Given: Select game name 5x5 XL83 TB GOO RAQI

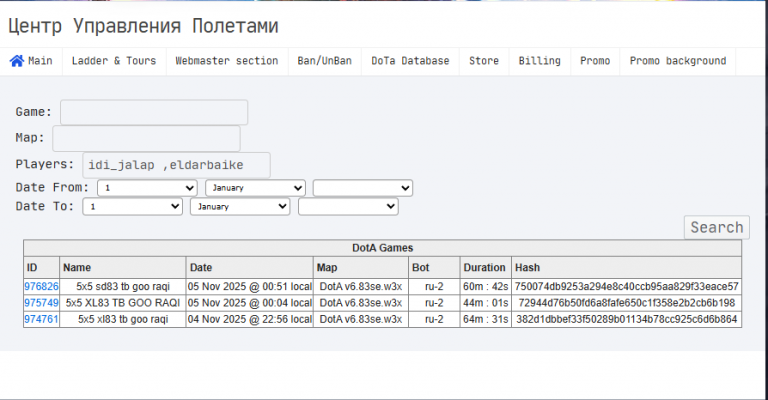Looking at the screenshot, I should [123, 303].
